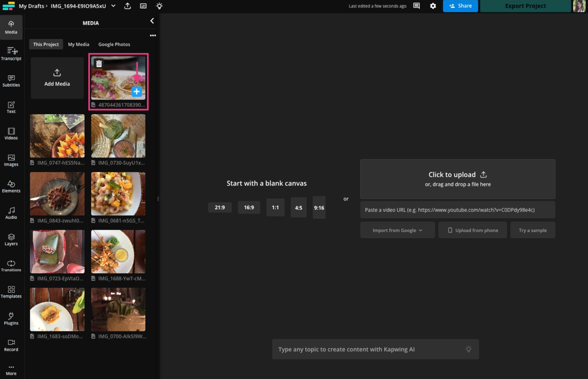Click the Kapwing AI lightbulb in the top bar
Screen dimensions: 588x379
pyautogui.click(x=159, y=6)
